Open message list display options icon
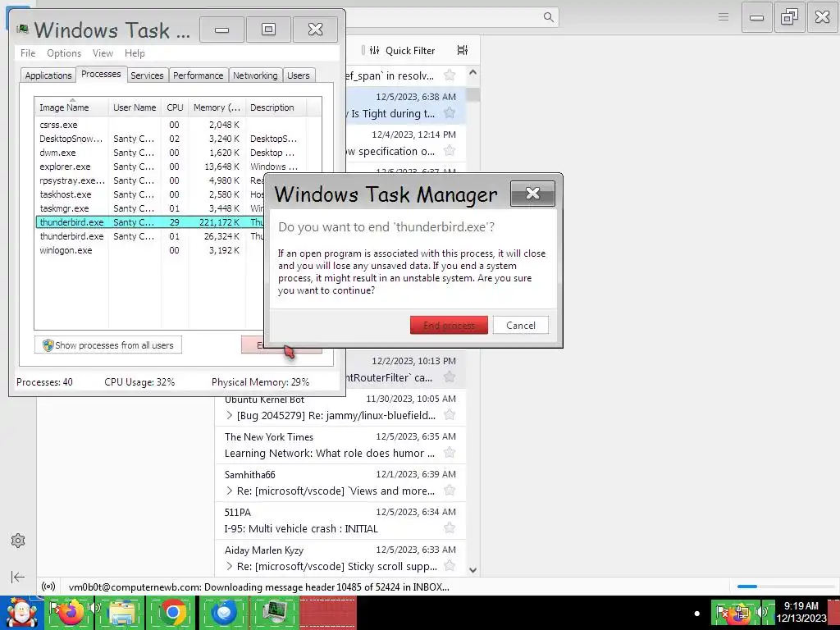 [x=463, y=50]
